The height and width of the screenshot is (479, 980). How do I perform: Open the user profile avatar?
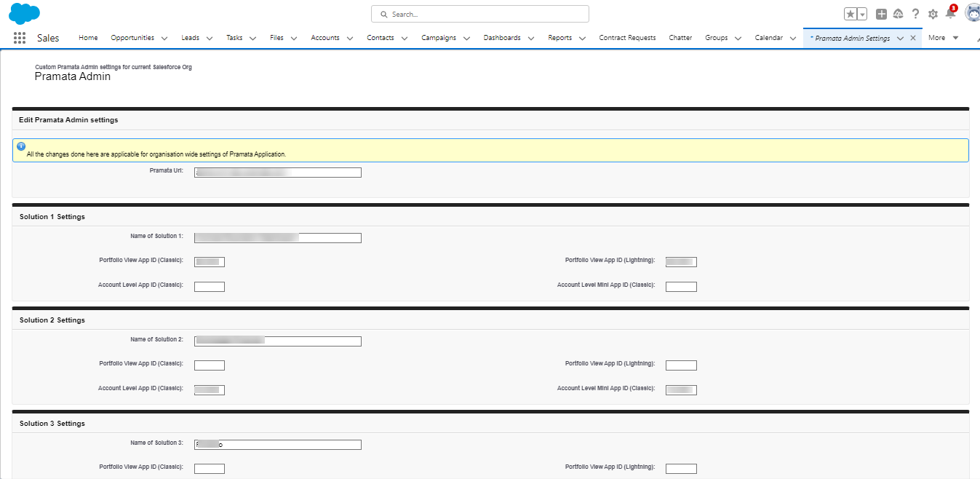coord(973,12)
